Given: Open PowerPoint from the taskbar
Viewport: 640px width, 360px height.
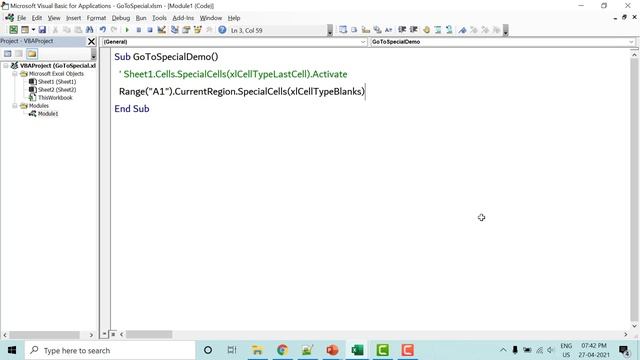Looking at the screenshot, I should pos(332,350).
